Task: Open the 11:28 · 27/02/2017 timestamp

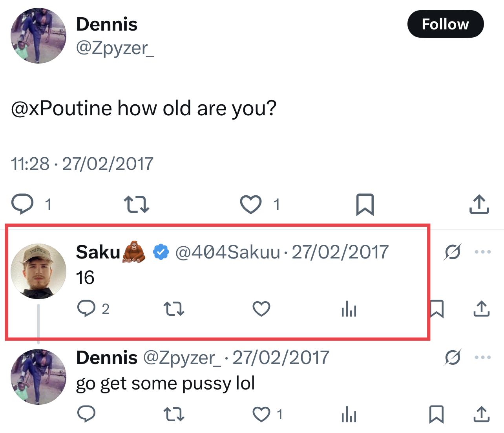Action: tap(82, 164)
